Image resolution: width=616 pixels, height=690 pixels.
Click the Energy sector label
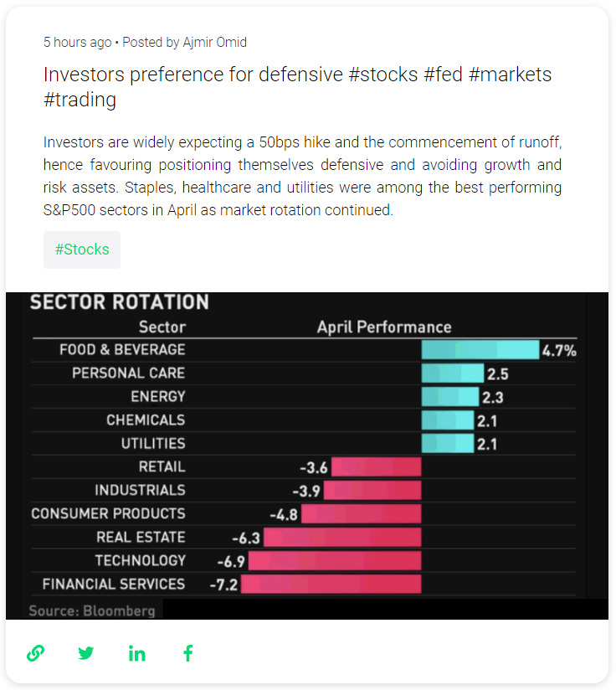[x=158, y=396]
